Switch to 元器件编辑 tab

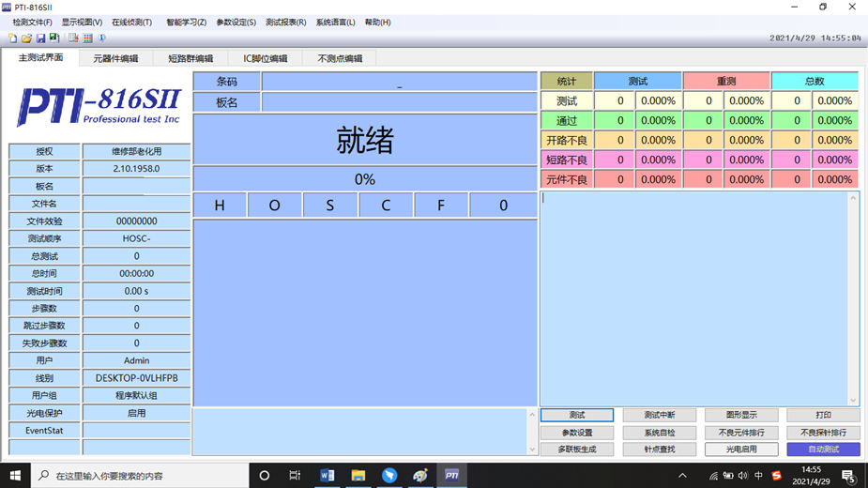[x=115, y=58]
